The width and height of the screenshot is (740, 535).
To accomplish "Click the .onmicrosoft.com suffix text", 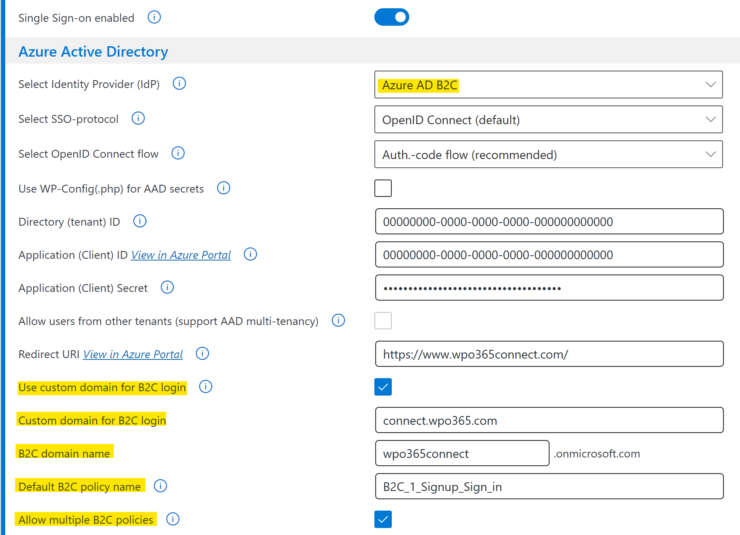I will (x=597, y=454).
